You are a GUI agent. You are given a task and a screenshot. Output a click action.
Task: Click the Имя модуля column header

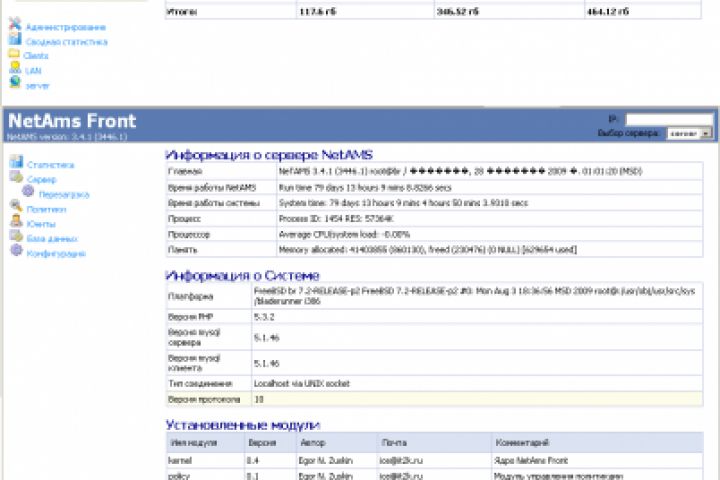point(193,443)
